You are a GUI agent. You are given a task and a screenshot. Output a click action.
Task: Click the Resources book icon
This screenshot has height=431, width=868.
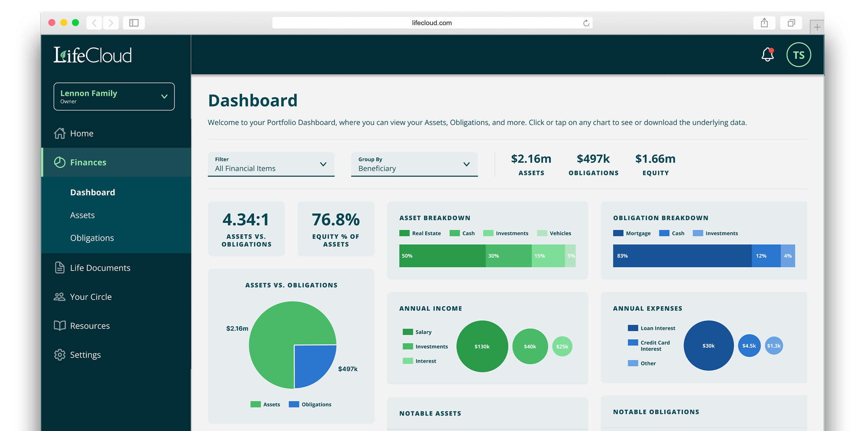[59, 326]
